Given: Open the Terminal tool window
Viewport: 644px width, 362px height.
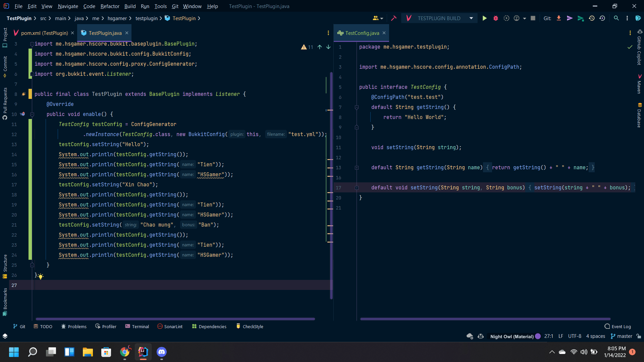Looking at the screenshot, I should pos(137,326).
